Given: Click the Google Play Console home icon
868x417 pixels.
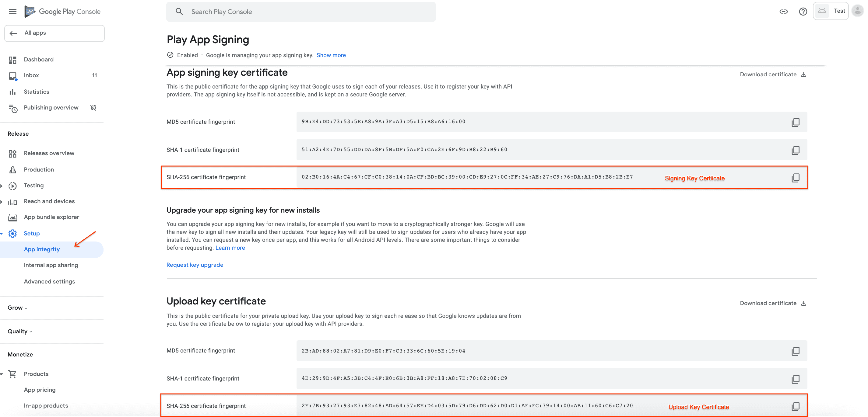Looking at the screenshot, I should point(29,11).
